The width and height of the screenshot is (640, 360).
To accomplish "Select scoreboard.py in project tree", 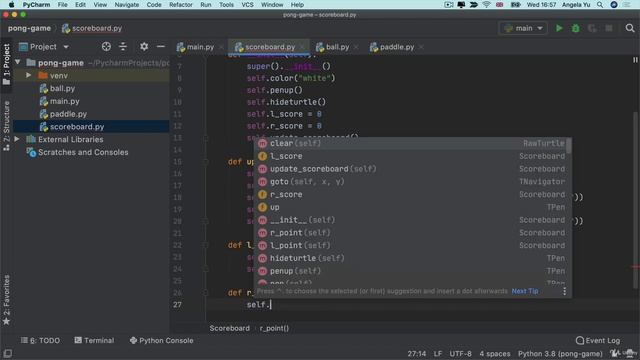I will click(x=77, y=127).
